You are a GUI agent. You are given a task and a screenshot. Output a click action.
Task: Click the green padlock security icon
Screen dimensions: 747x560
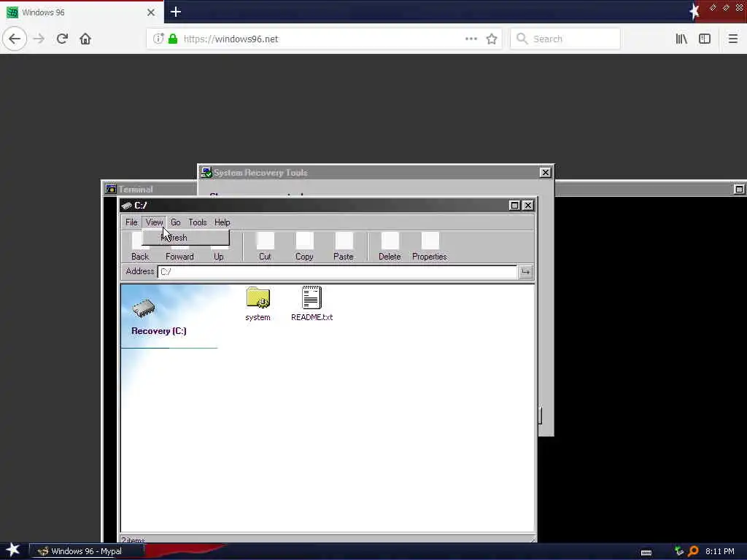tap(173, 39)
